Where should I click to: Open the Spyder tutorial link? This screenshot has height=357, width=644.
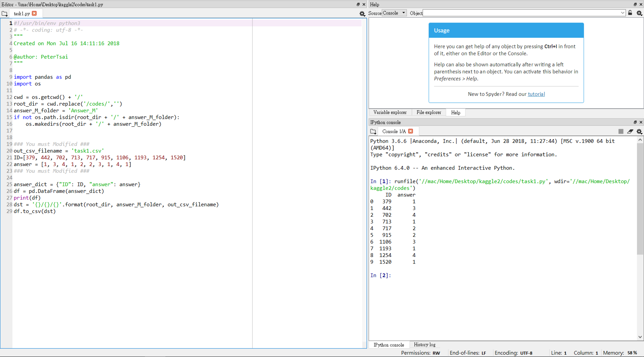pyautogui.click(x=536, y=94)
